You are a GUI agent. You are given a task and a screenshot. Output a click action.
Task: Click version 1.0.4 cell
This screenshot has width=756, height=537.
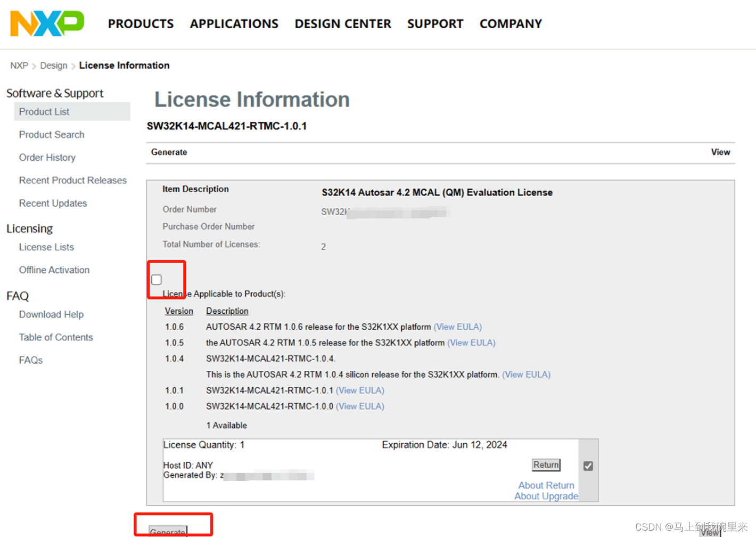tap(174, 359)
